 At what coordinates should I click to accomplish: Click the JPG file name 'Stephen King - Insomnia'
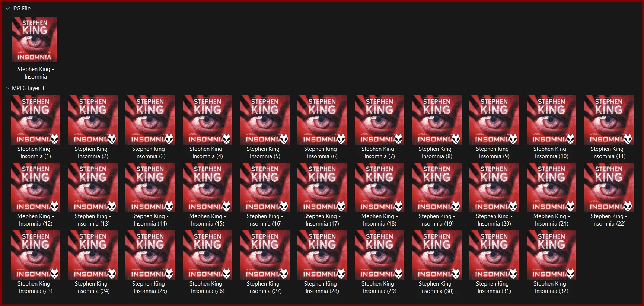point(36,73)
